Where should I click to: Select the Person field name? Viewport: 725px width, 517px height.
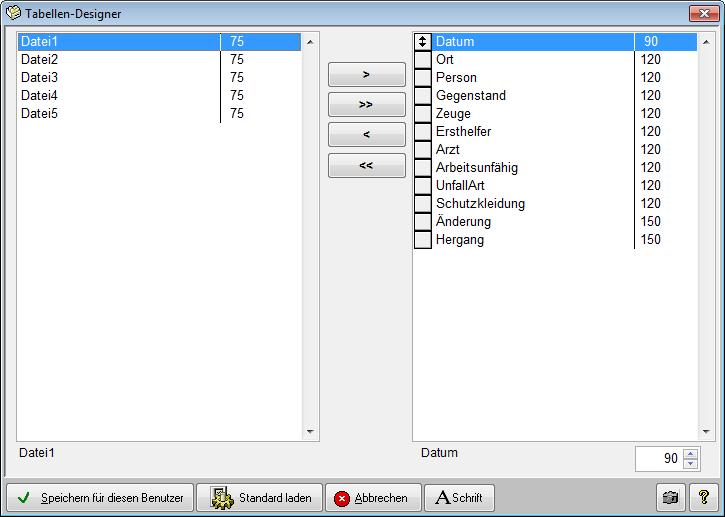(x=456, y=78)
